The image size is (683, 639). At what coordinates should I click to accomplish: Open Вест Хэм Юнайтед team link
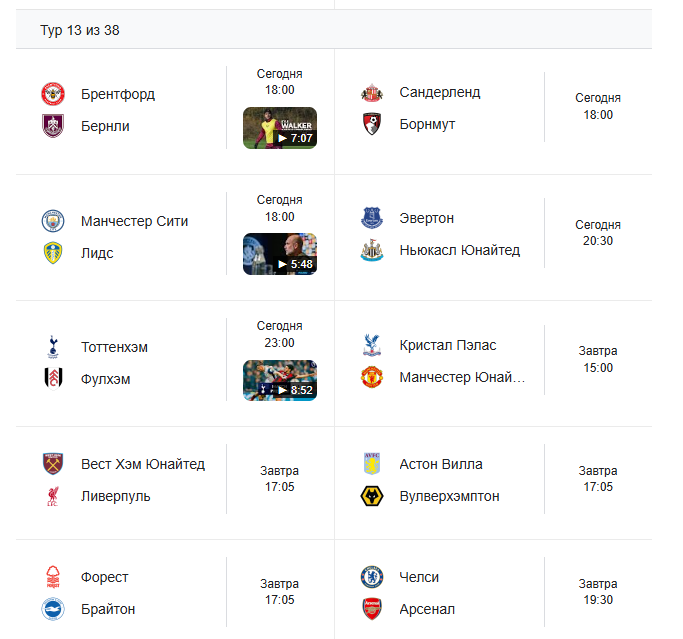coord(143,464)
